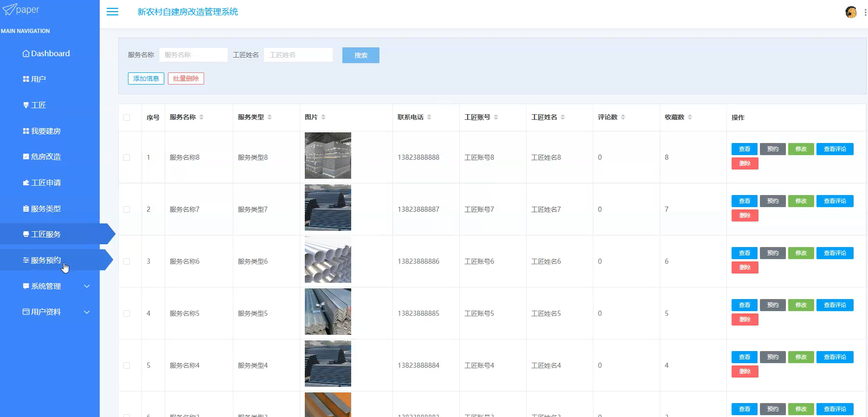Click 查看 for 服务名称7

[745, 201]
